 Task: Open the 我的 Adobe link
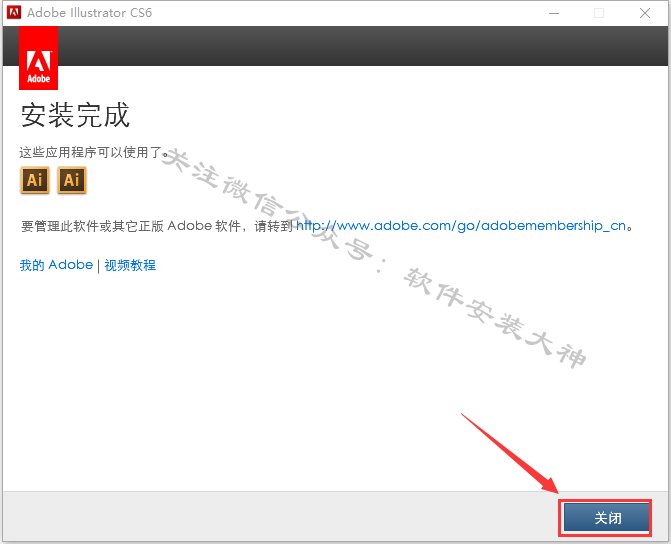click(x=56, y=265)
